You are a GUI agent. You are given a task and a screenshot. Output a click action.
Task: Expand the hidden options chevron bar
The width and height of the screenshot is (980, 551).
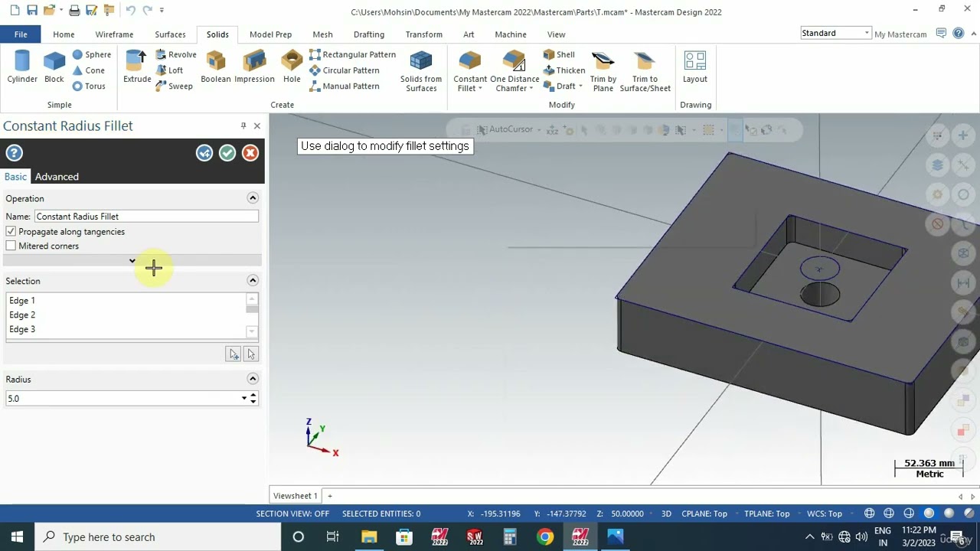(x=132, y=261)
